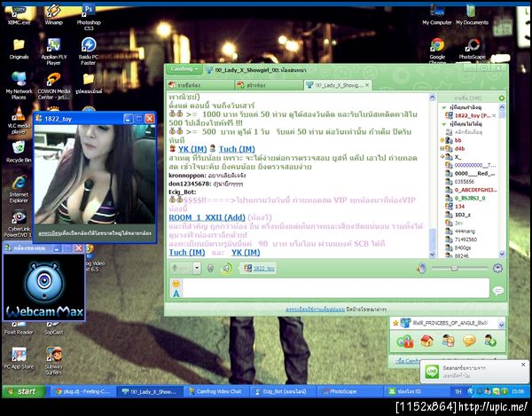Mute the volume speaker icon beside slider
The image size is (532, 416).
click(421, 268)
